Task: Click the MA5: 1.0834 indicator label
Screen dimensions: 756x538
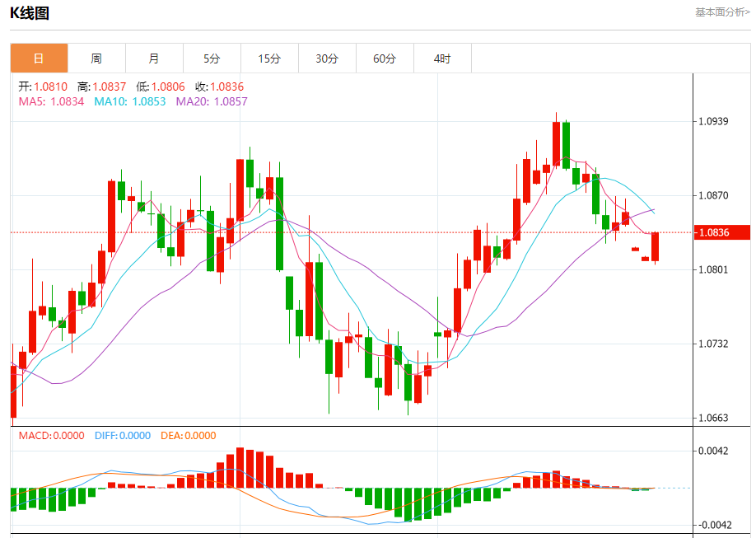Action: click(x=51, y=102)
